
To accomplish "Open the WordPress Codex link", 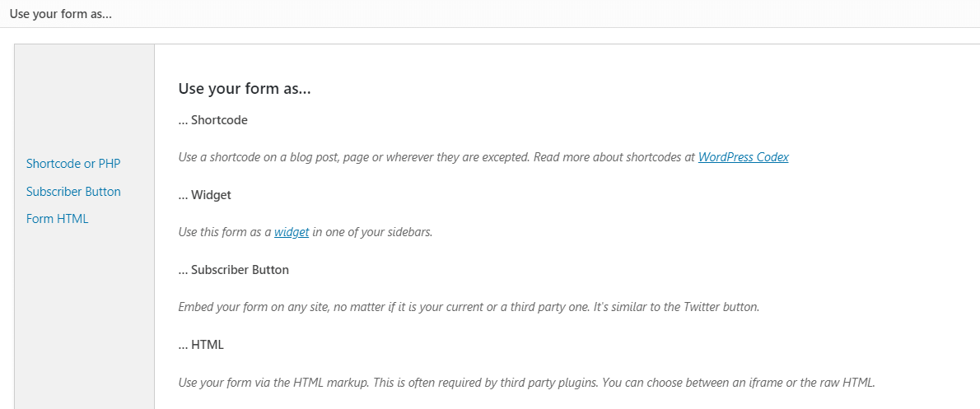I will [x=743, y=157].
